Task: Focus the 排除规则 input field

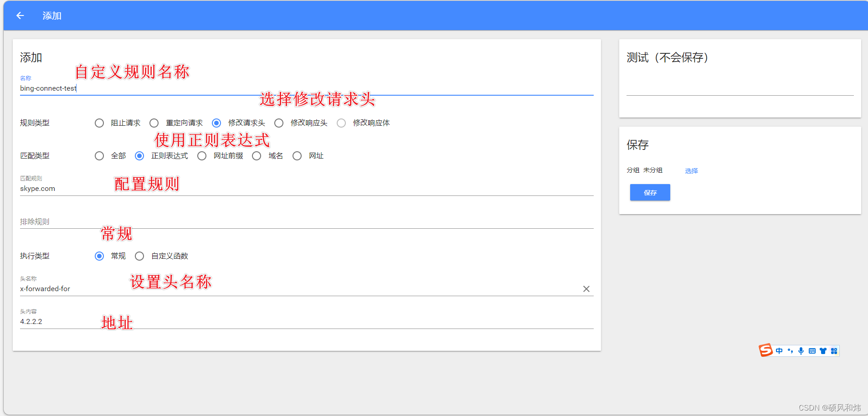Action: [307, 221]
